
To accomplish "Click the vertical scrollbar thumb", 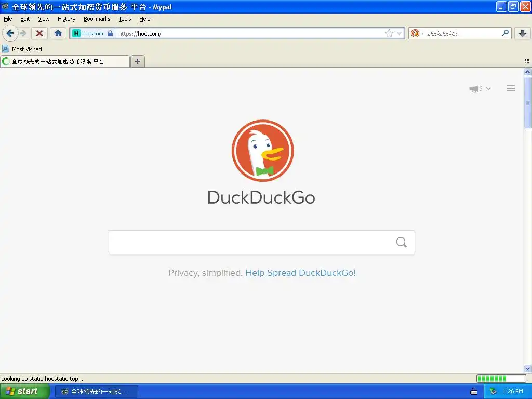I will tap(527, 103).
